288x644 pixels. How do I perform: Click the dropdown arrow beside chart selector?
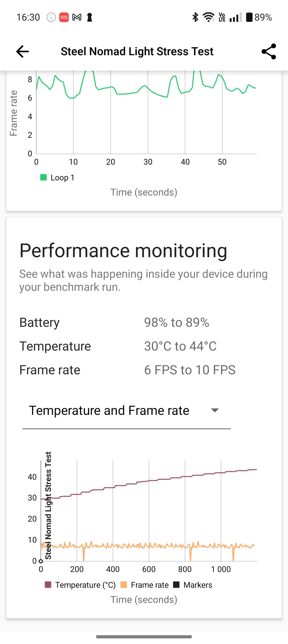pyautogui.click(x=215, y=410)
